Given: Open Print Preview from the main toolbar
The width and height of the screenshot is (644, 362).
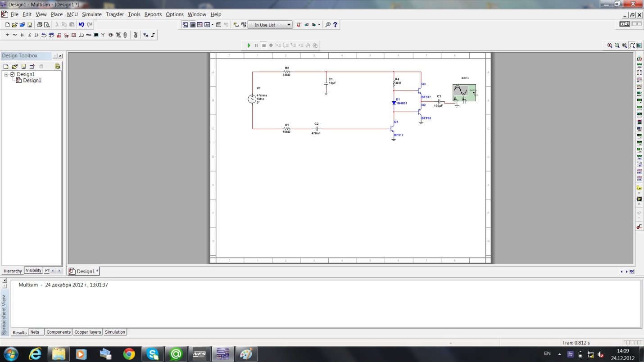Looking at the screenshot, I should coord(47,25).
